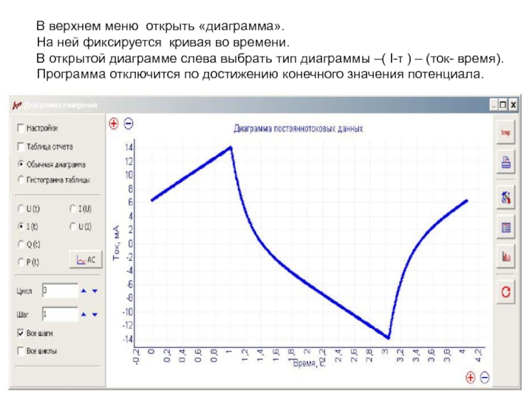Increase Цикл value with up arrow
This screenshot has width=532, height=399.
(x=83, y=291)
